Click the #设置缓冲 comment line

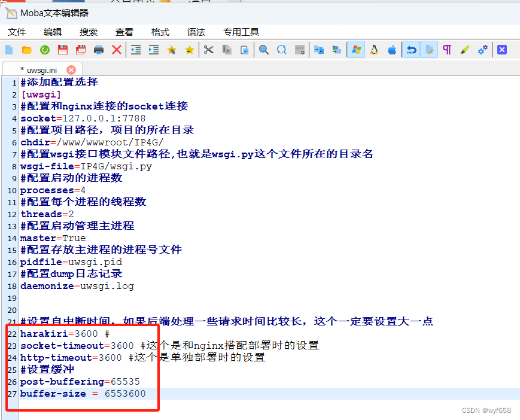[x=47, y=370]
